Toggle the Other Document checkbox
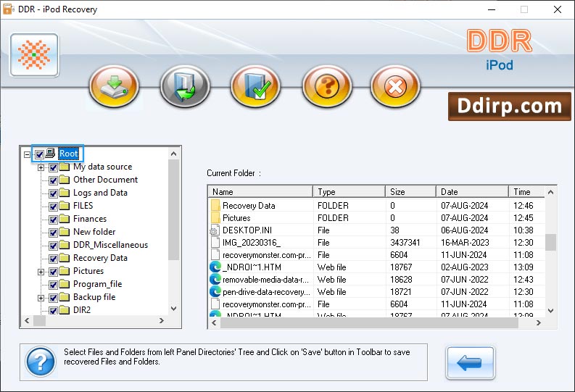The image size is (575, 392). click(x=53, y=180)
